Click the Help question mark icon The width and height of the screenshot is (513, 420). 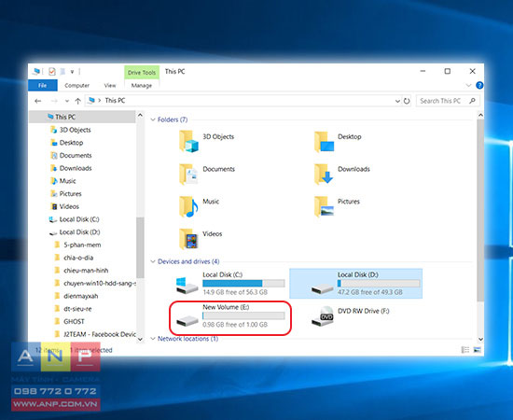click(x=479, y=85)
